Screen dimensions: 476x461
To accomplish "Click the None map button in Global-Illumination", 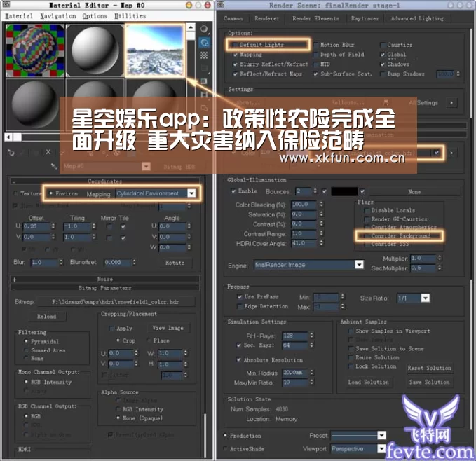I will (414, 192).
